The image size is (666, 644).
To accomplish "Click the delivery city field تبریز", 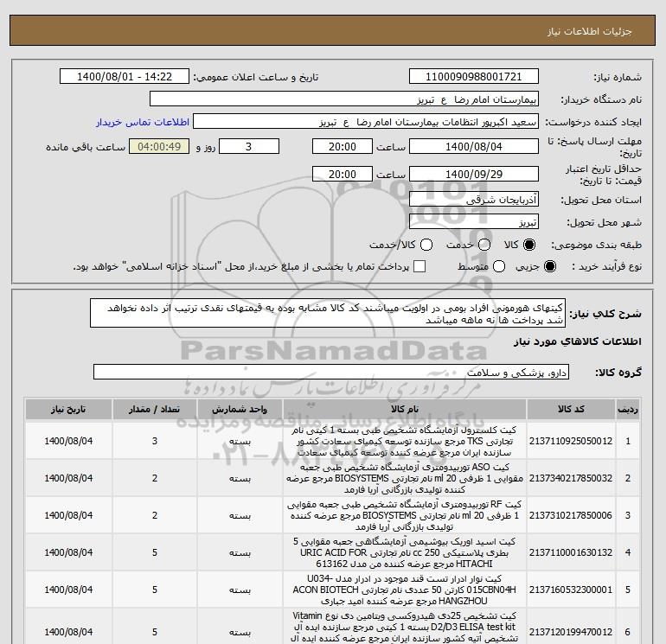I will 474,222.
